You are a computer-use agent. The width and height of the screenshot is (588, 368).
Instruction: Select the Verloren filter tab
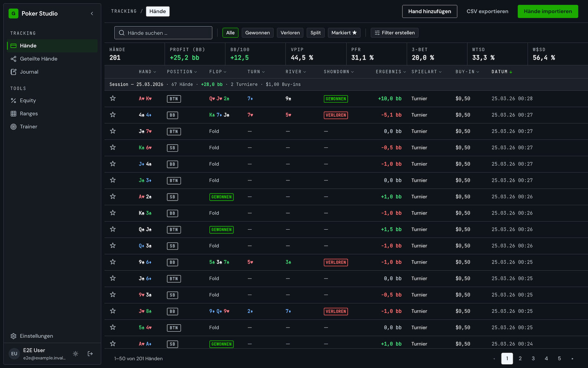[x=290, y=33]
